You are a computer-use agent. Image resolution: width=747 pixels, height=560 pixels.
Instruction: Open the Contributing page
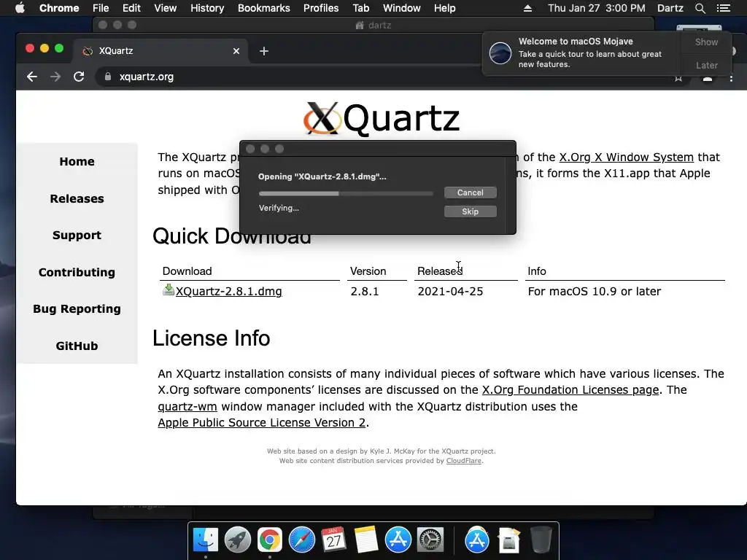(77, 273)
